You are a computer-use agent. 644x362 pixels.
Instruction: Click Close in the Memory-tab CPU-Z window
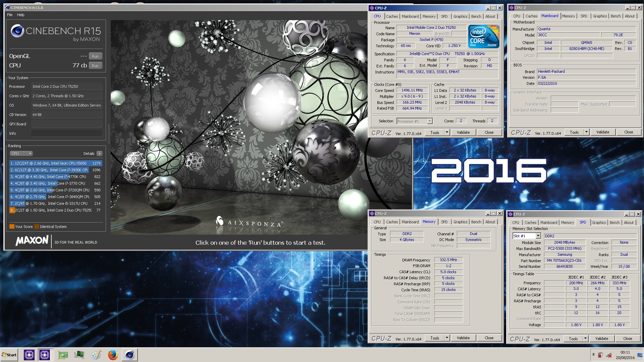pyautogui.click(x=489, y=338)
